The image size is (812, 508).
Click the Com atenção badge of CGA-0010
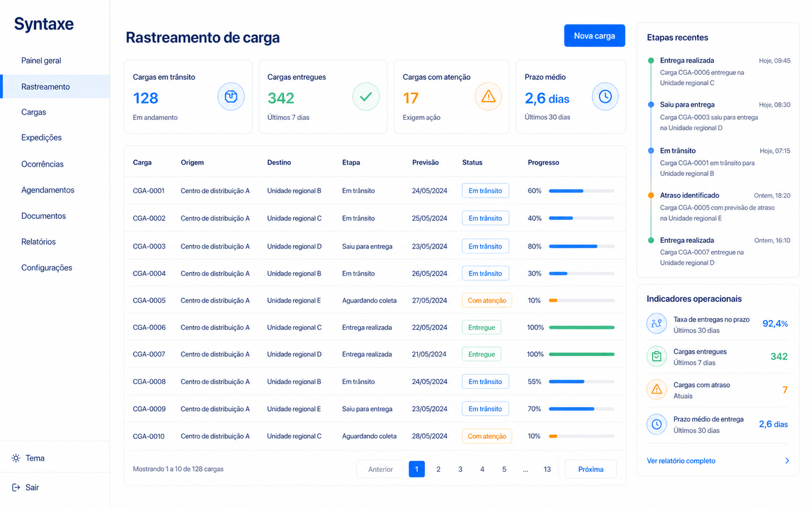(487, 436)
